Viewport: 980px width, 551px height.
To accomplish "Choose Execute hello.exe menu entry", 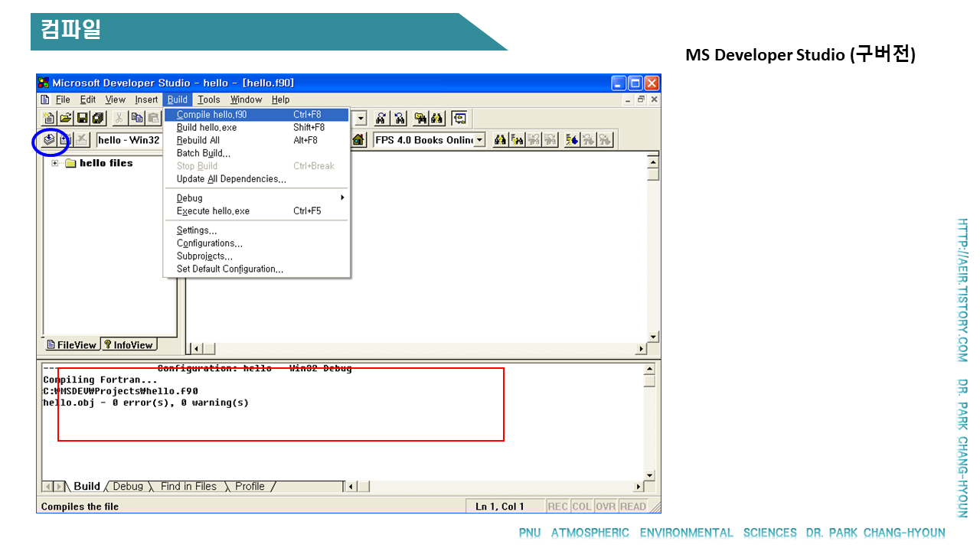I will pyautogui.click(x=257, y=211).
